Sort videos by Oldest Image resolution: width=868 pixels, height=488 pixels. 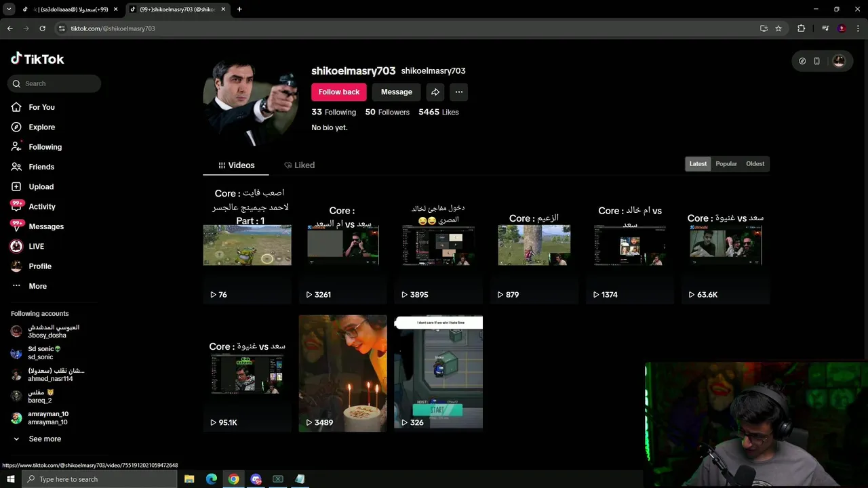coord(755,164)
